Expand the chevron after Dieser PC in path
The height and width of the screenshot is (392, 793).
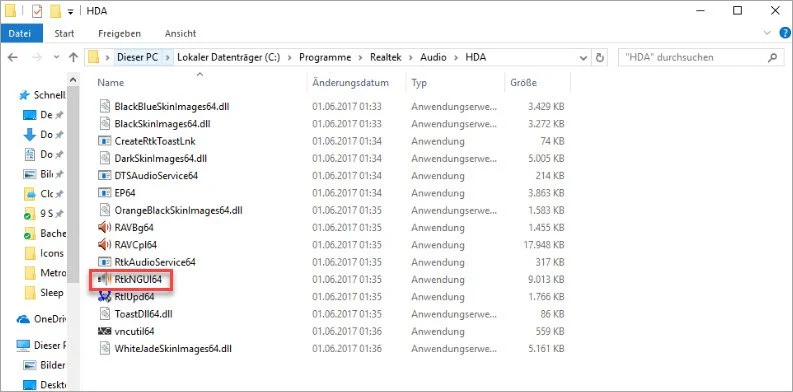168,57
